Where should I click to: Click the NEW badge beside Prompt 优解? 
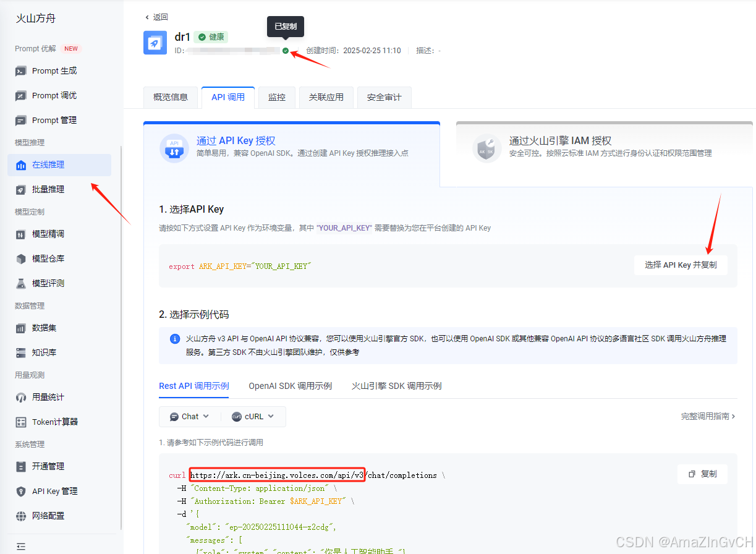(x=72, y=49)
